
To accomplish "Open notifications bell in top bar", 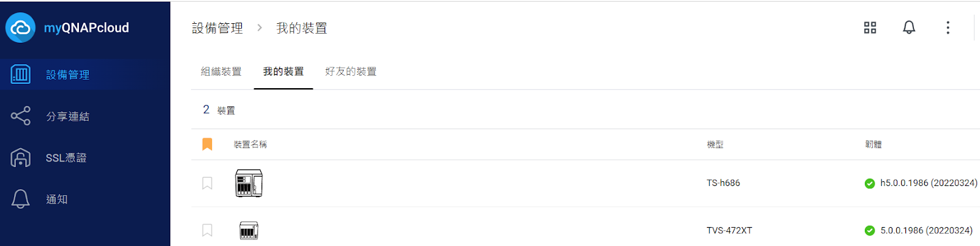I will pyautogui.click(x=909, y=28).
